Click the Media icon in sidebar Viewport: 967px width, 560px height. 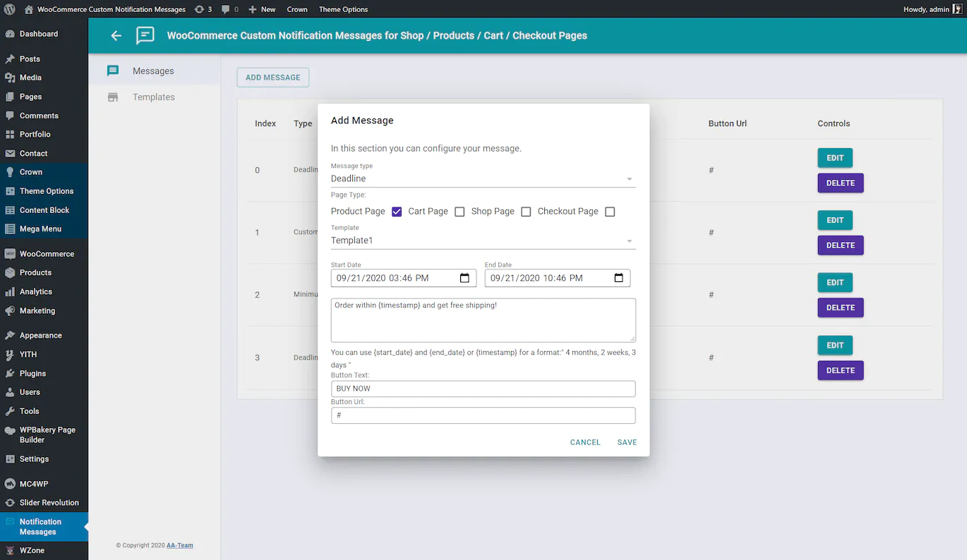pyautogui.click(x=10, y=78)
